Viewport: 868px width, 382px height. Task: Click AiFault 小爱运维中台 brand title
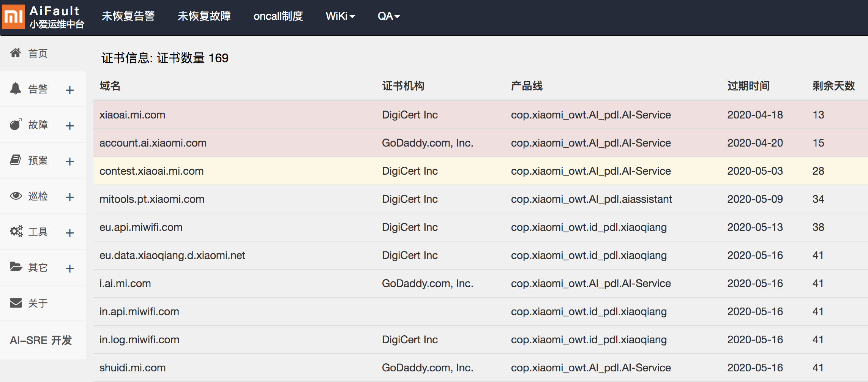57,17
